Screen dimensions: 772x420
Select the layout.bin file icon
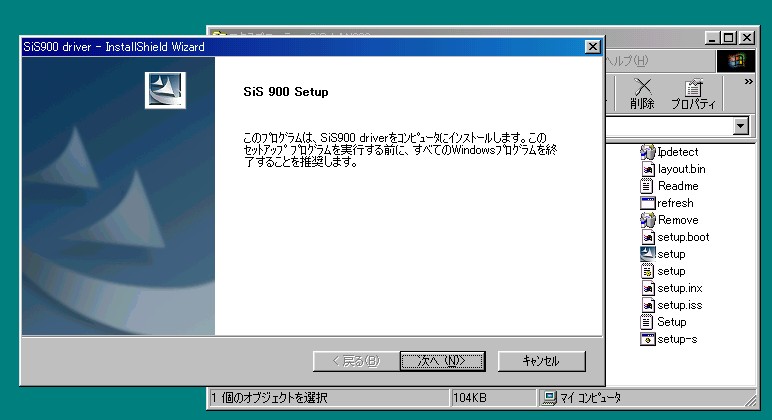[x=647, y=169]
